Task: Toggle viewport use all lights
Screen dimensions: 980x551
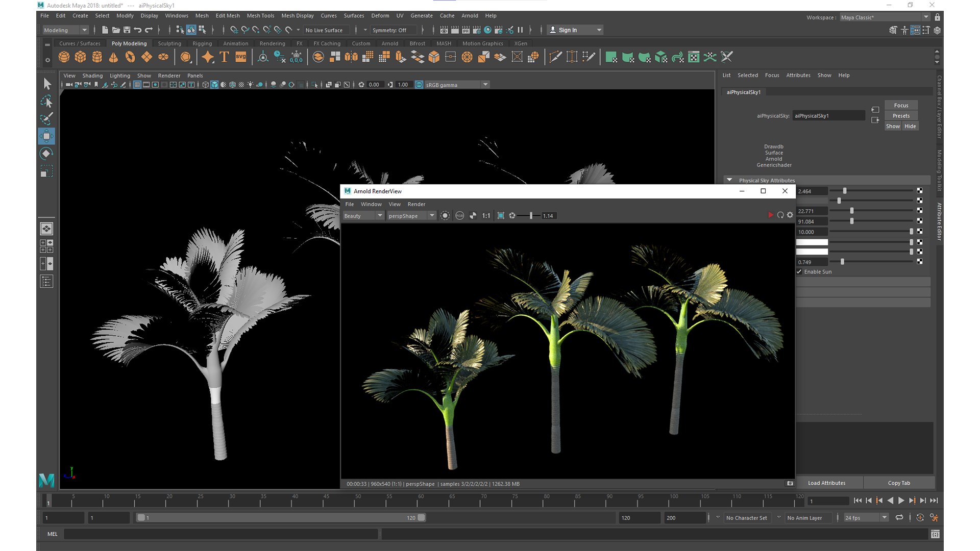Action: coord(250,85)
